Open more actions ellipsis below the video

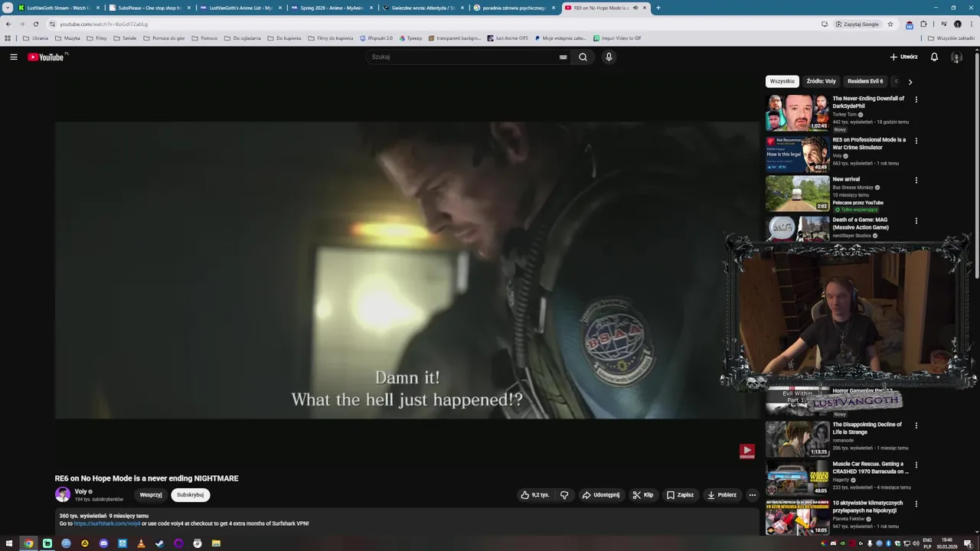pyautogui.click(x=752, y=495)
